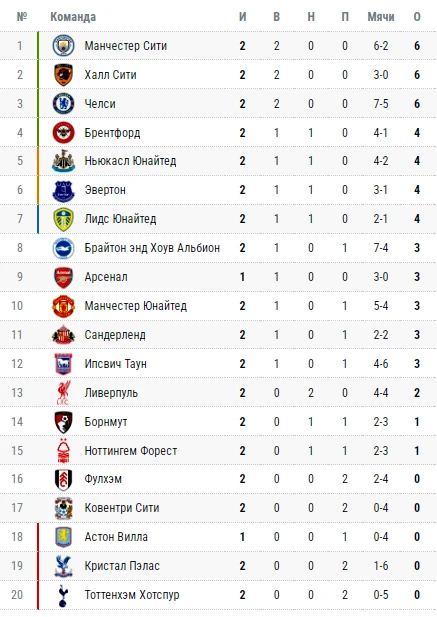The width and height of the screenshot is (437, 617).
Task: Click the № position column header
Action: 22,17
